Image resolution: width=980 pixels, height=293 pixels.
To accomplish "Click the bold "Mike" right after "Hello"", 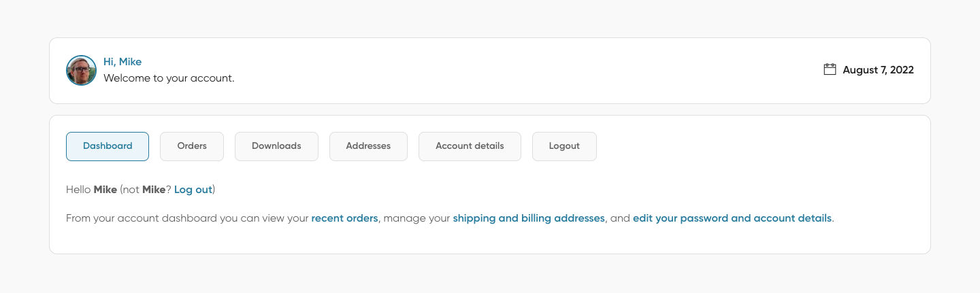I will (x=105, y=190).
